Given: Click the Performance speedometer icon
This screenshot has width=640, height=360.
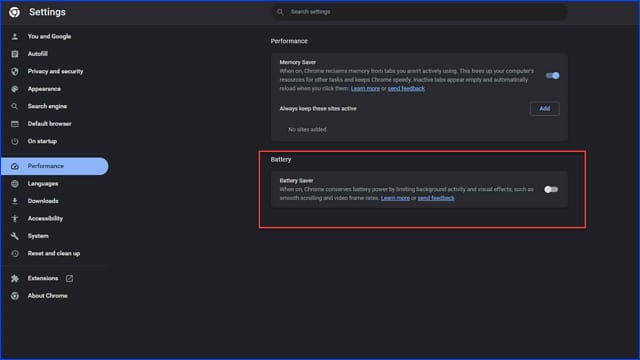Looking at the screenshot, I should coord(15,167).
